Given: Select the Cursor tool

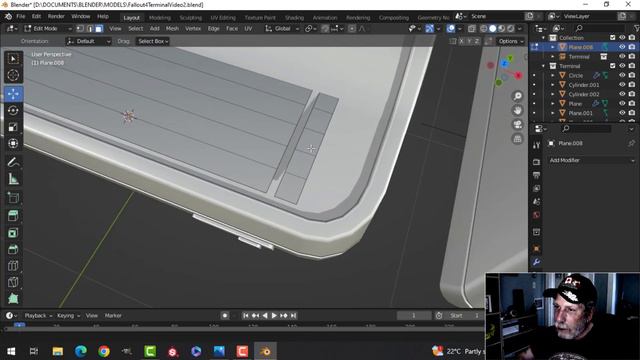Looking at the screenshot, I should 13,76.
